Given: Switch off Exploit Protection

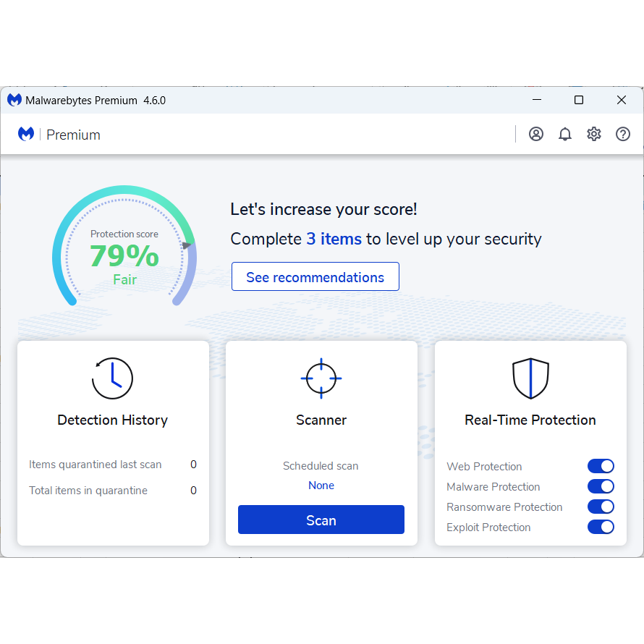Looking at the screenshot, I should click(x=601, y=527).
